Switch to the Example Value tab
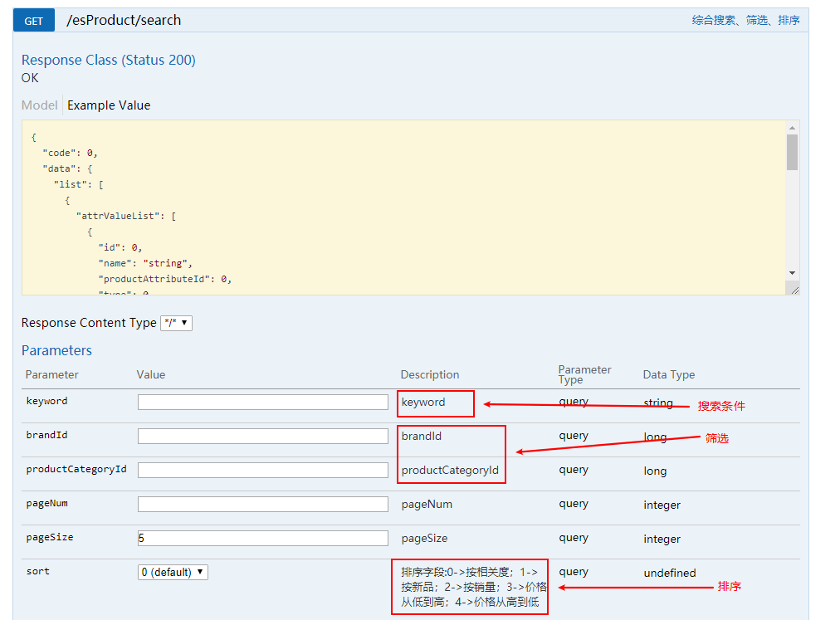Viewport: 840px width, 620px height. coord(109,105)
